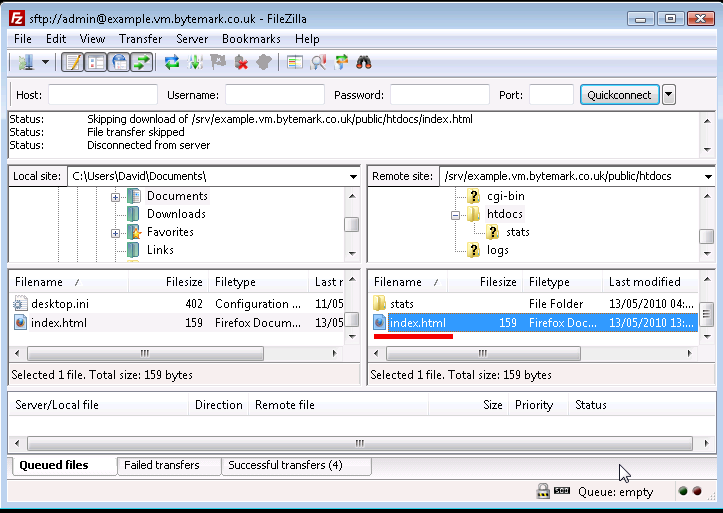Viewport: 723px width, 513px height.
Task: Click the message log scroll down arrow
Action: pos(707,149)
